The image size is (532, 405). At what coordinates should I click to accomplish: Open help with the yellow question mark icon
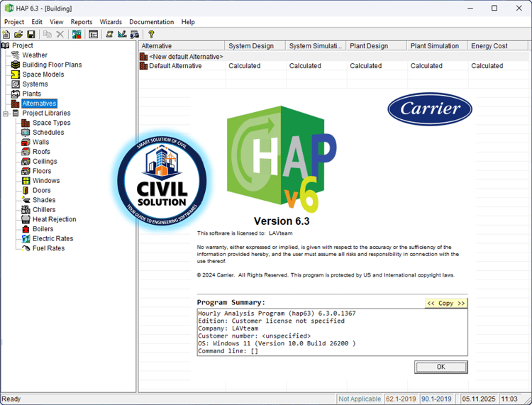tap(151, 34)
